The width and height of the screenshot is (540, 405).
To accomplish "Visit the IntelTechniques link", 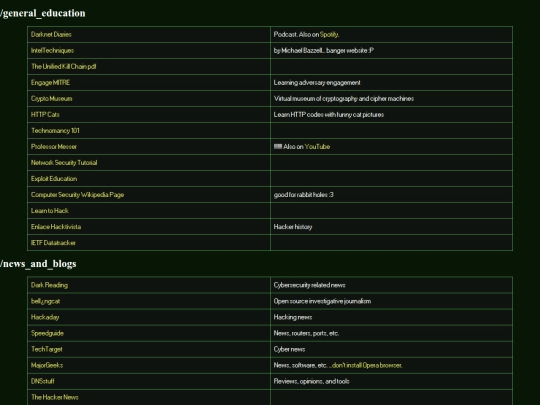I will tap(52, 51).
